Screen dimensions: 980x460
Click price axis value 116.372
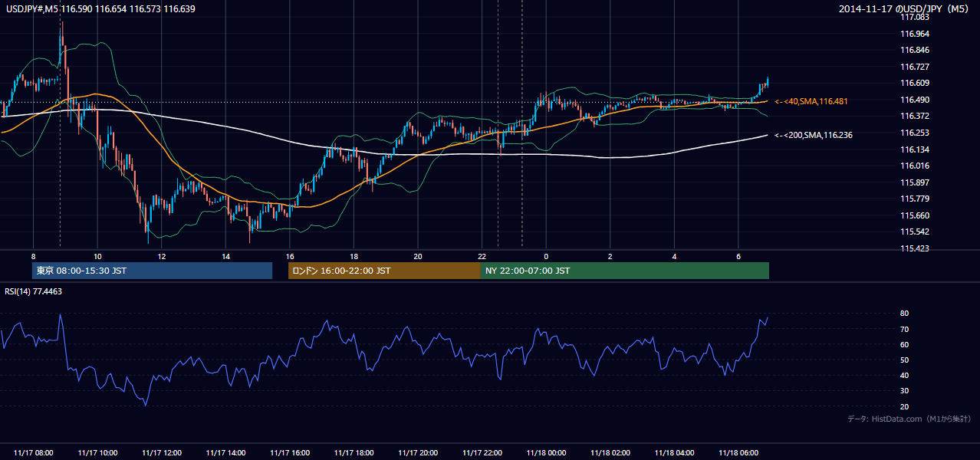914,116
